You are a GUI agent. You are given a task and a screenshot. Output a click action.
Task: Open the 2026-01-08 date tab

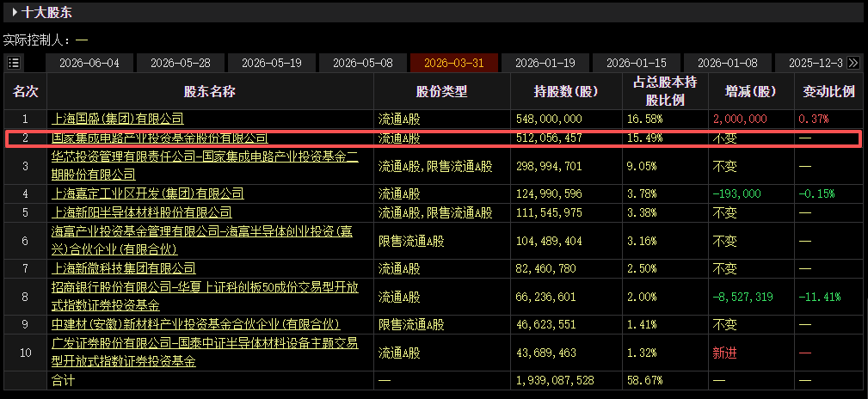pos(728,63)
